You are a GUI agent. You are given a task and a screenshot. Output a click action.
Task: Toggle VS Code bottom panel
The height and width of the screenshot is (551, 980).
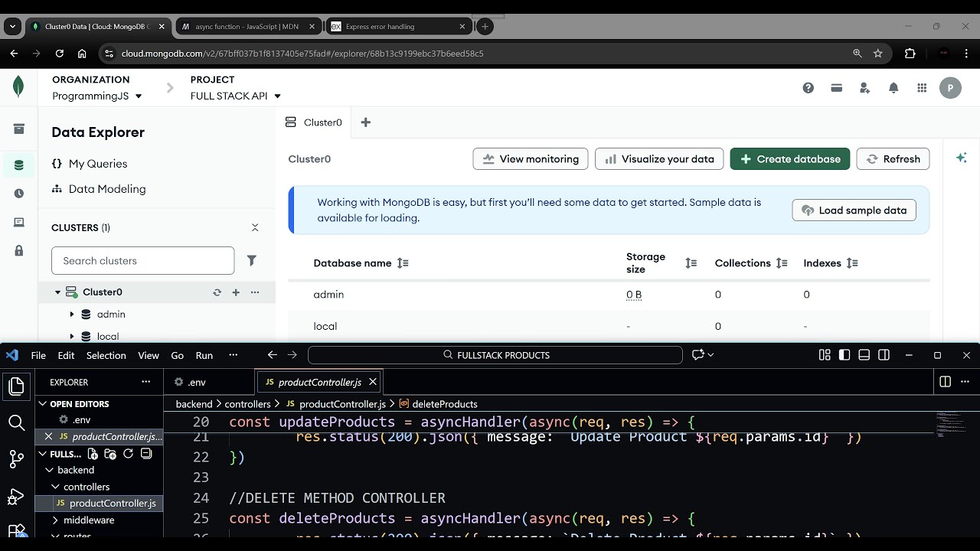click(864, 355)
